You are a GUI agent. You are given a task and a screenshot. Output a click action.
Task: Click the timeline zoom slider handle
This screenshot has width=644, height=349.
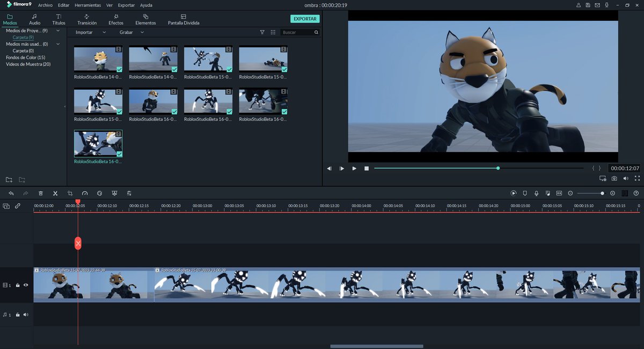(602, 193)
